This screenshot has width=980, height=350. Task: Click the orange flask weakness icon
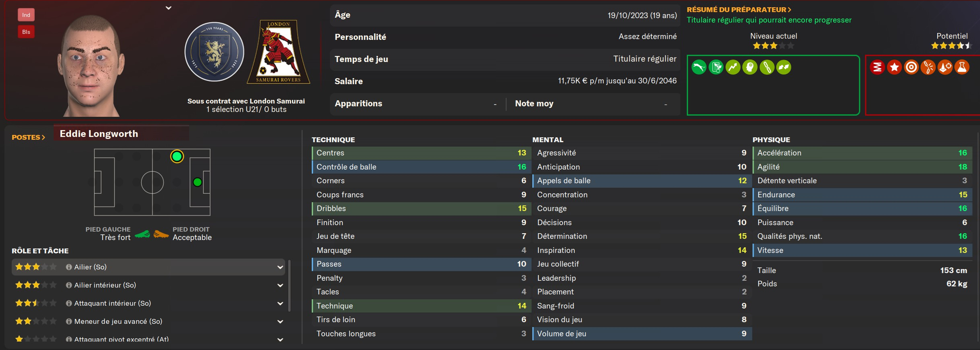pos(962,67)
